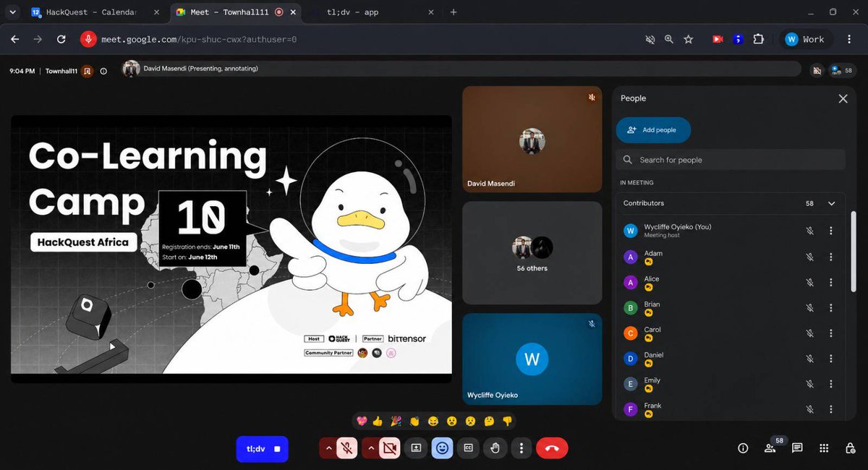Open the Chrome tab search dropdown arrow
The height and width of the screenshot is (470, 868).
click(12, 12)
